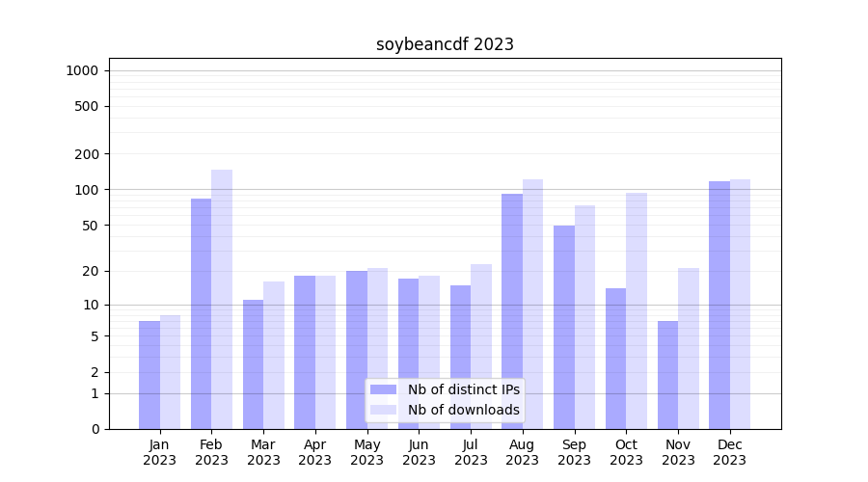
Task: Click the 'Jan 2023' x-axis label
Action: point(160,452)
